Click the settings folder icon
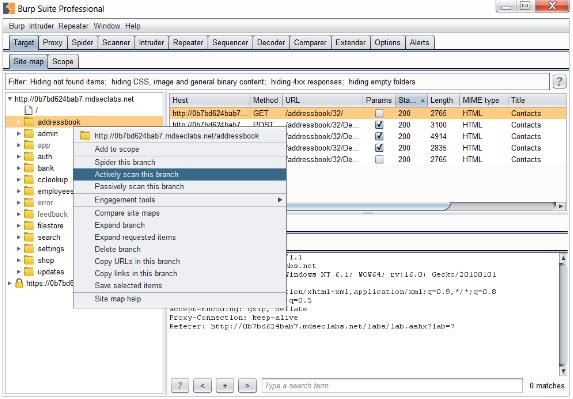The height and width of the screenshot is (399, 573). [x=29, y=248]
